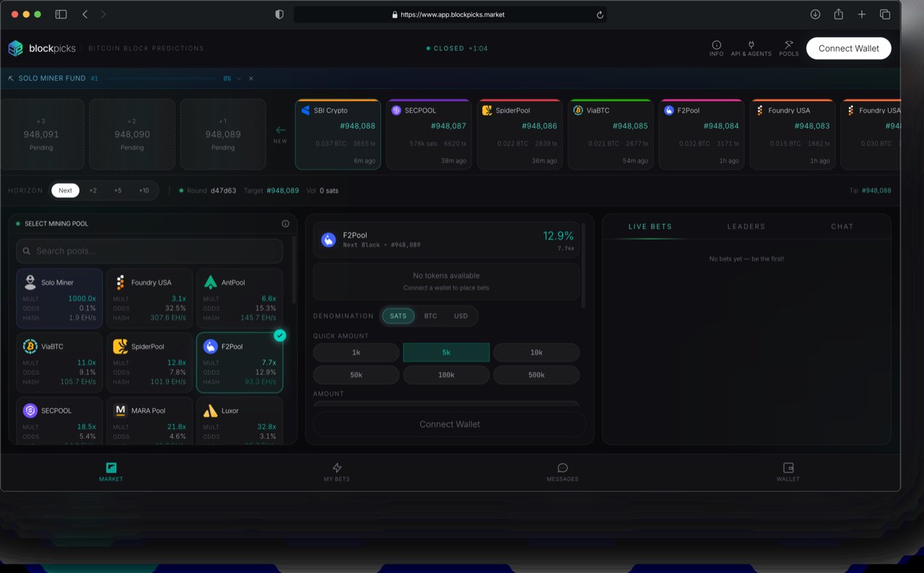Choose SATS denomination
Viewport: 924px width, 573px height.
click(x=398, y=316)
